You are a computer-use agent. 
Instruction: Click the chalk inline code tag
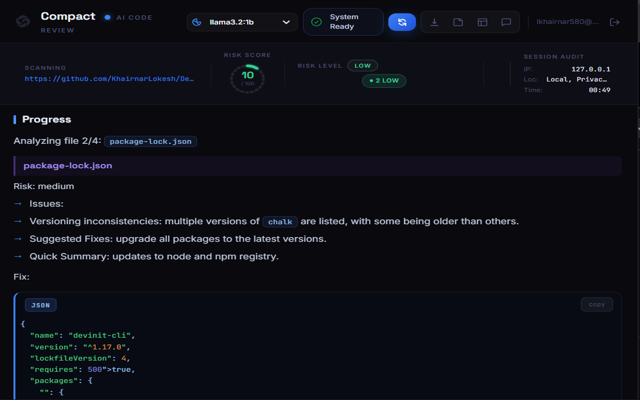coord(280,222)
